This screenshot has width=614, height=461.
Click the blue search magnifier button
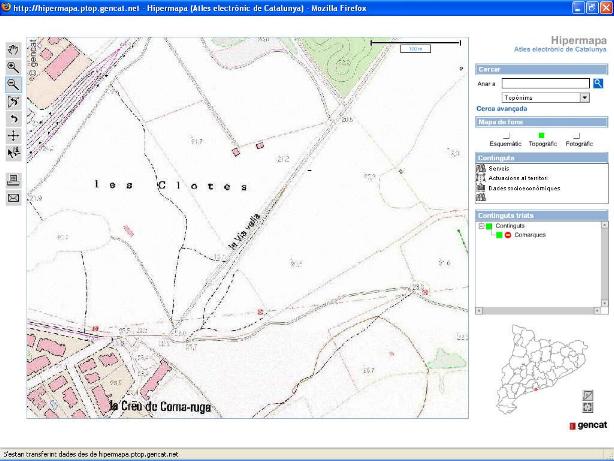coord(598,83)
